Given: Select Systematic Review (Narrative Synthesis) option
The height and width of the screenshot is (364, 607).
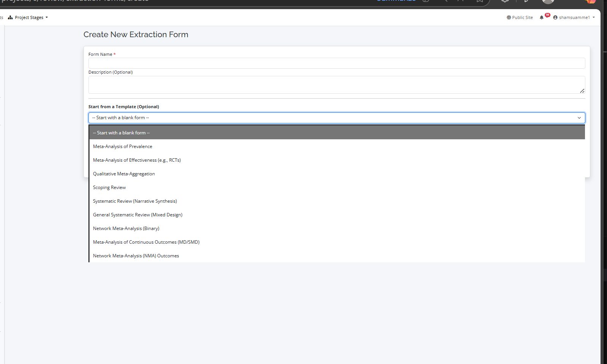Looking at the screenshot, I should [x=135, y=201].
